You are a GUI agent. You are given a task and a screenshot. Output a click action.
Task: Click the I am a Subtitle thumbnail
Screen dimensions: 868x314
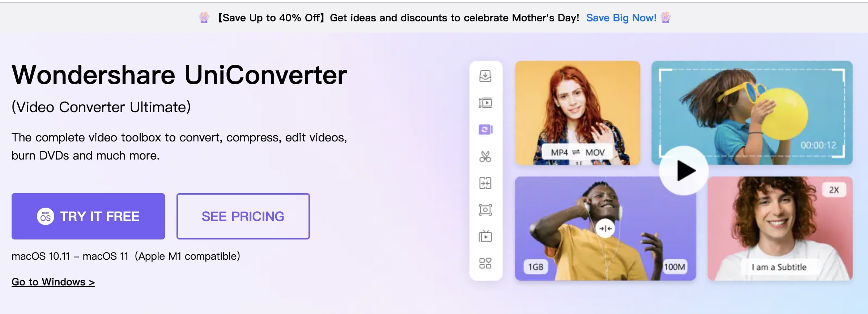coord(780,229)
